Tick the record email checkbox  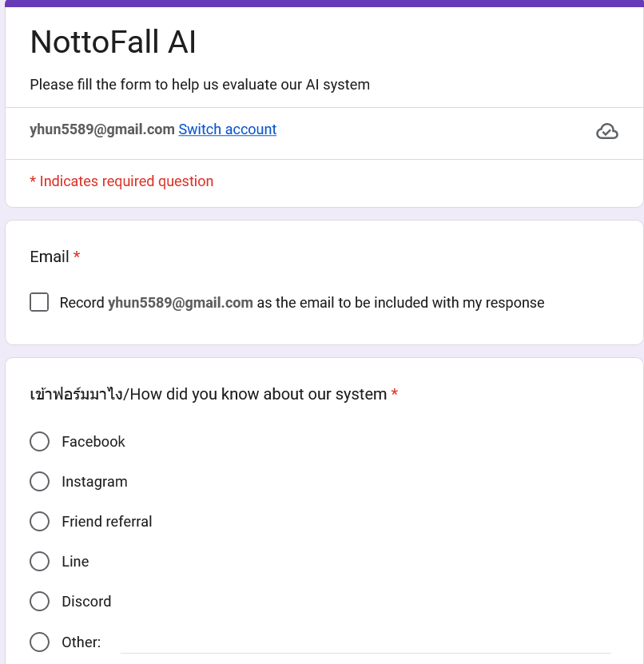point(39,302)
